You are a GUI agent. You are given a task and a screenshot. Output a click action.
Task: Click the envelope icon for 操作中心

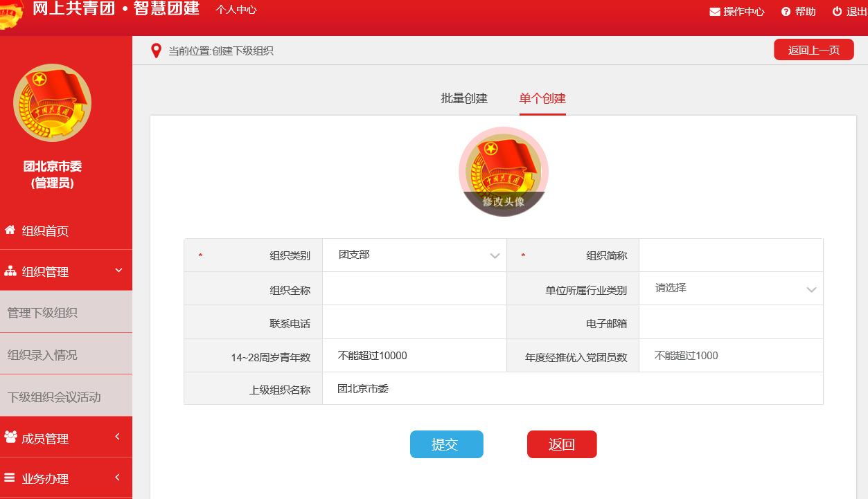tap(715, 12)
